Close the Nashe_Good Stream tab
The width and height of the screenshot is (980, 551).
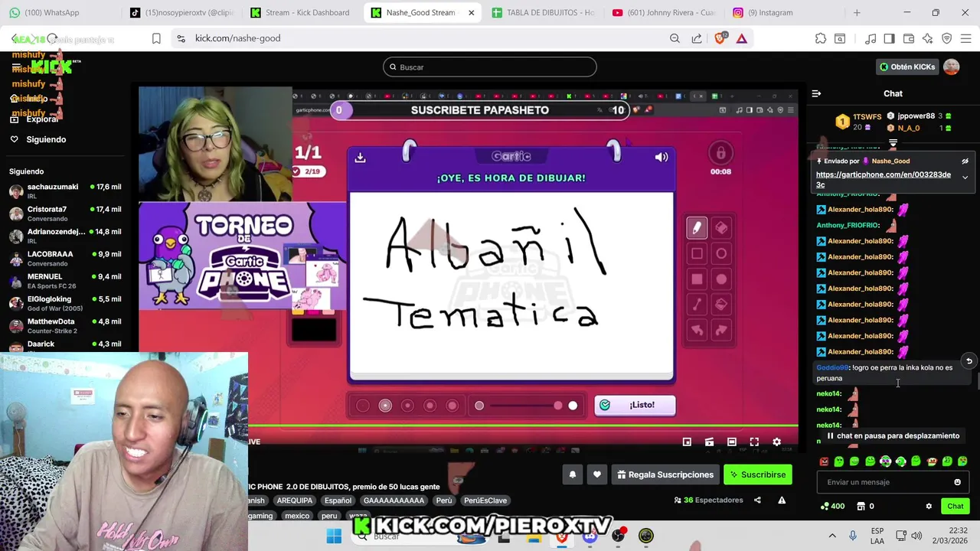pyautogui.click(x=471, y=12)
